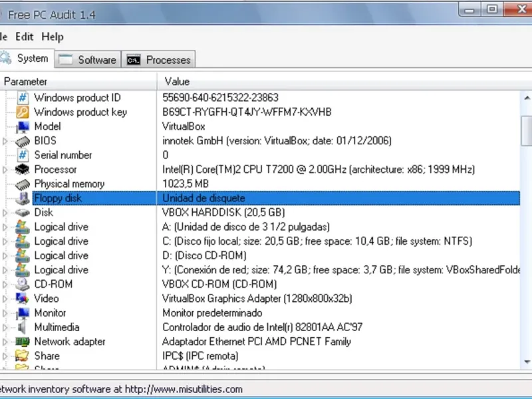The image size is (532, 399).
Task: Select the 1023,5 MB memory value
Action: pos(186,184)
